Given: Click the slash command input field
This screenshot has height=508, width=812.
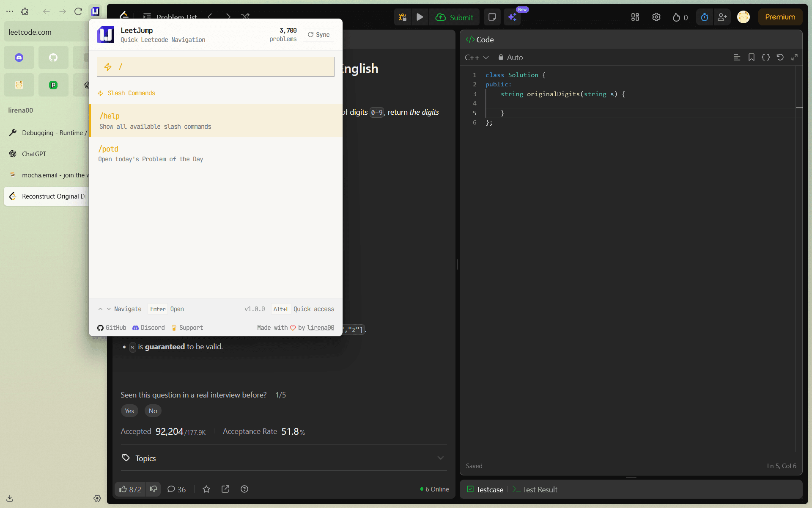Looking at the screenshot, I should click(216, 66).
